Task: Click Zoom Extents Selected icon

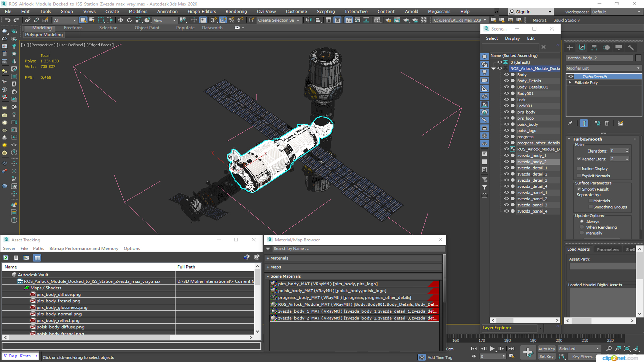Action: tap(627, 349)
